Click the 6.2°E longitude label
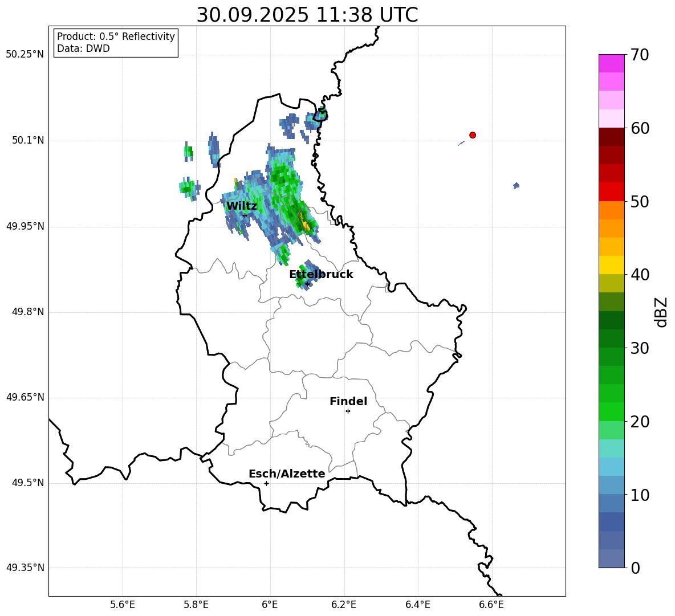Image resolution: width=675 pixels, height=616 pixels. [344, 605]
